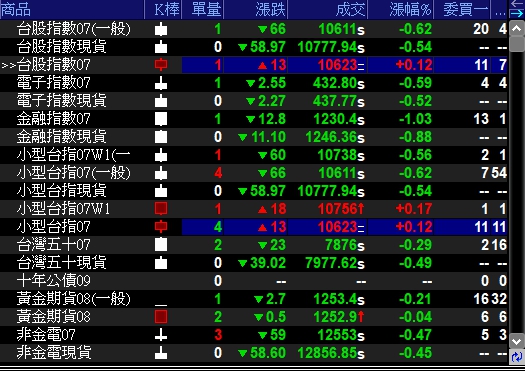The image size is (525, 371).
Task: Click the K棒 candlestick icon for 台股指數07
Action: [x=161, y=65]
